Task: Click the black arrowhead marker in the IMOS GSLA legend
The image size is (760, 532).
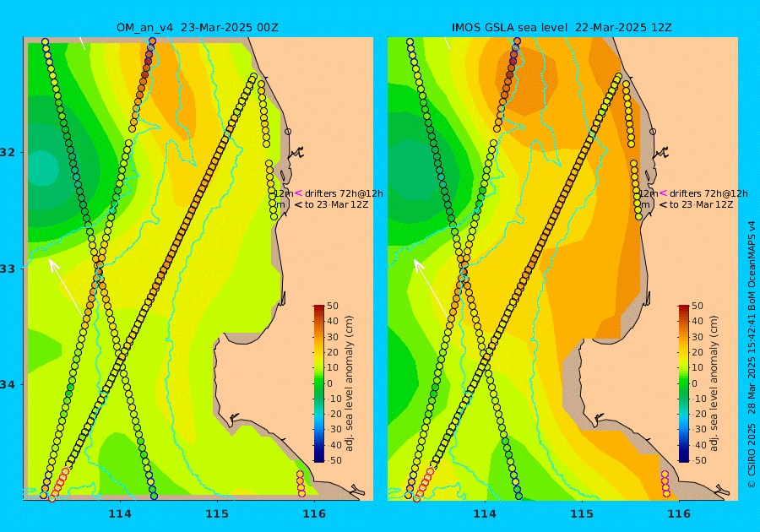Action: [663, 204]
